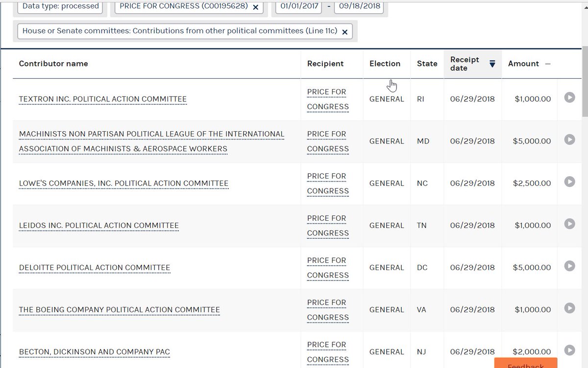Open PRICE FOR CONGRESS recipient in Lowe's row

pos(328,184)
